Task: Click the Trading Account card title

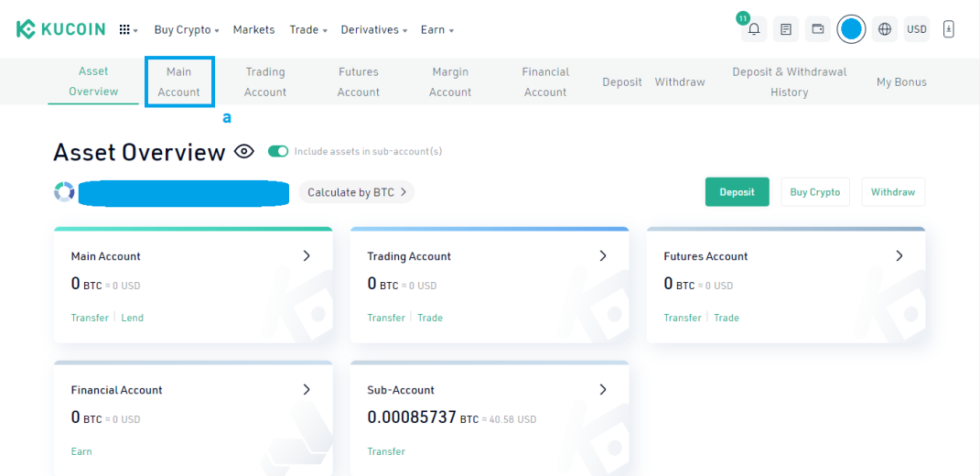Action: coord(409,256)
